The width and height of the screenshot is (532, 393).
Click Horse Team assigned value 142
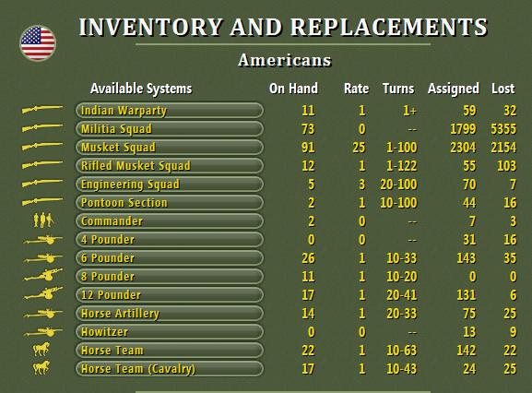click(467, 351)
